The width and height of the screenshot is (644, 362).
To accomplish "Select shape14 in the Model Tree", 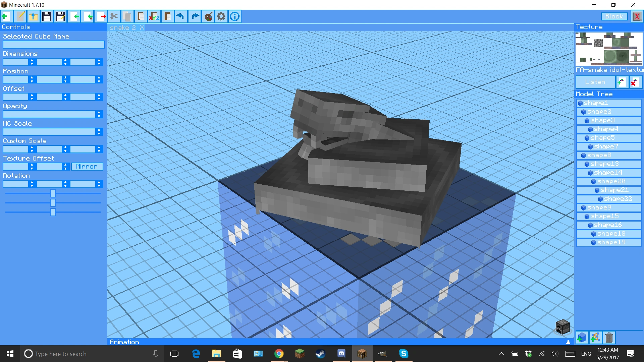I will 608,173.
